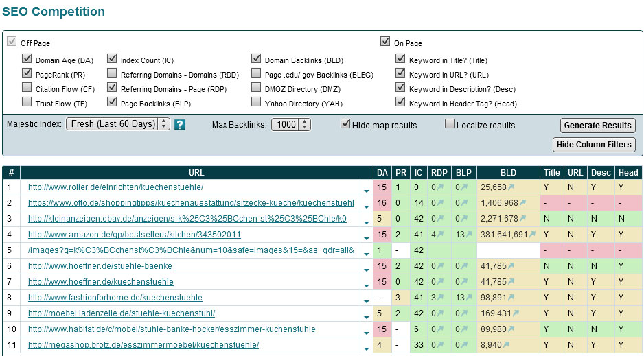Uncheck PageRank (PR) checkbox
Screen dimensions: 644x356
[27, 73]
